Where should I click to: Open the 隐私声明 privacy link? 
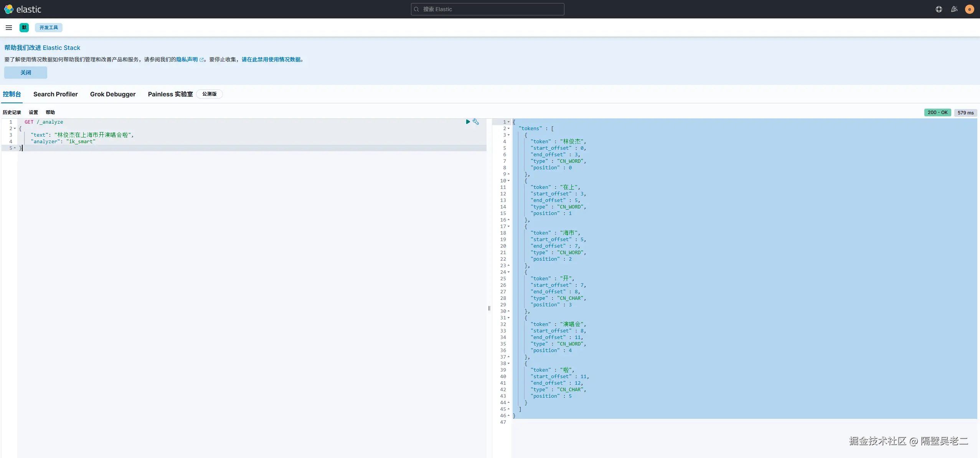(187, 60)
